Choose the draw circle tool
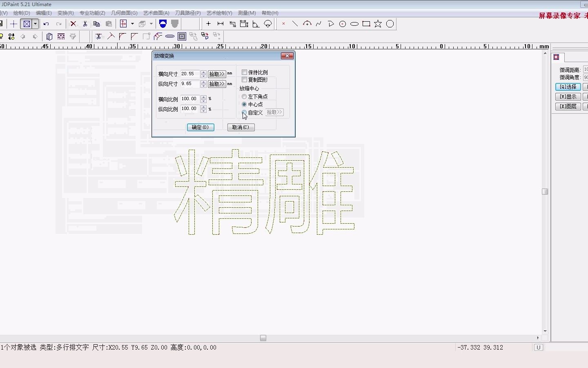Image resolution: width=588 pixels, height=368 pixels. click(343, 24)
